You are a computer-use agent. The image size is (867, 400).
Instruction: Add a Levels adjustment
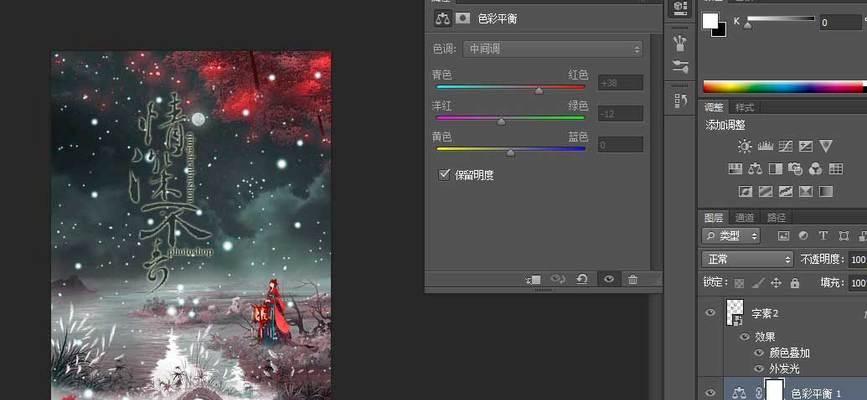click(x=765, y=146)
